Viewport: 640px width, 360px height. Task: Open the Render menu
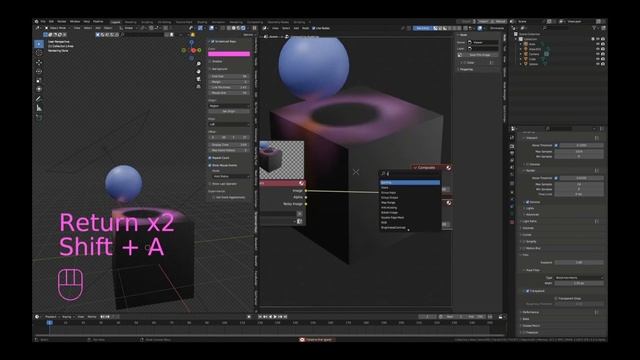click(x=62, y=21)
